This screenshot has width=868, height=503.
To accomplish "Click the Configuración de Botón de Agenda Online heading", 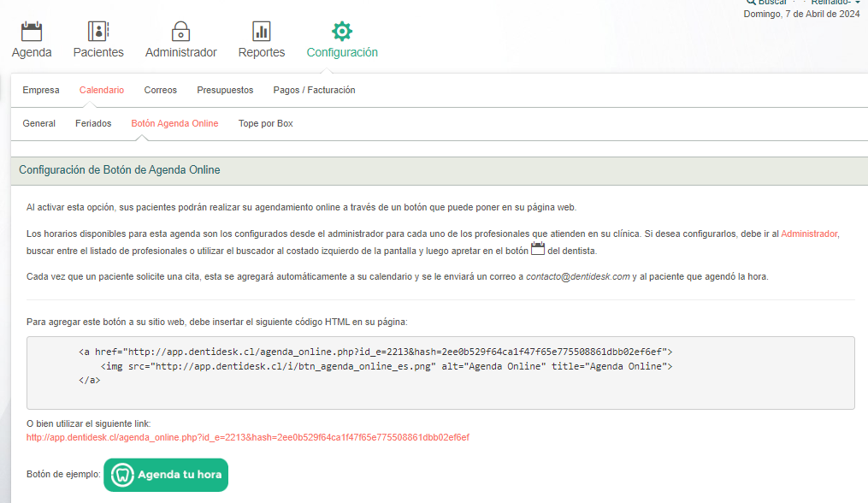I will point(120,170).
